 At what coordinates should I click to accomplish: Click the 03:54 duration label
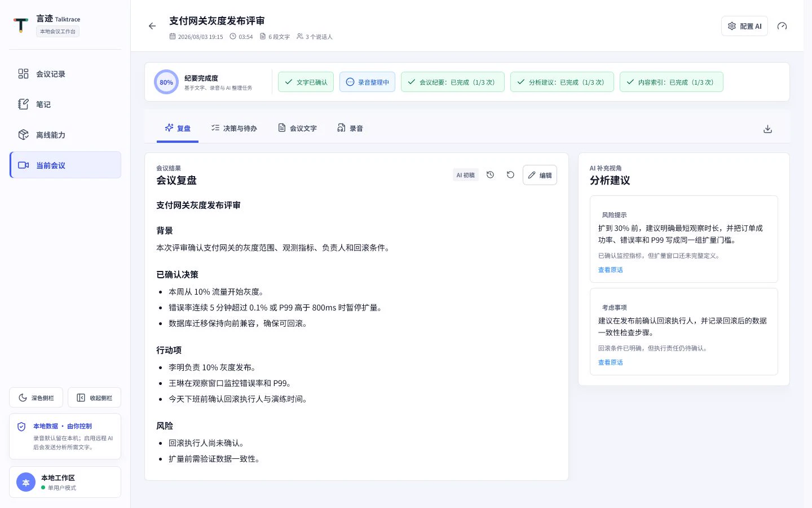[241, 37]
